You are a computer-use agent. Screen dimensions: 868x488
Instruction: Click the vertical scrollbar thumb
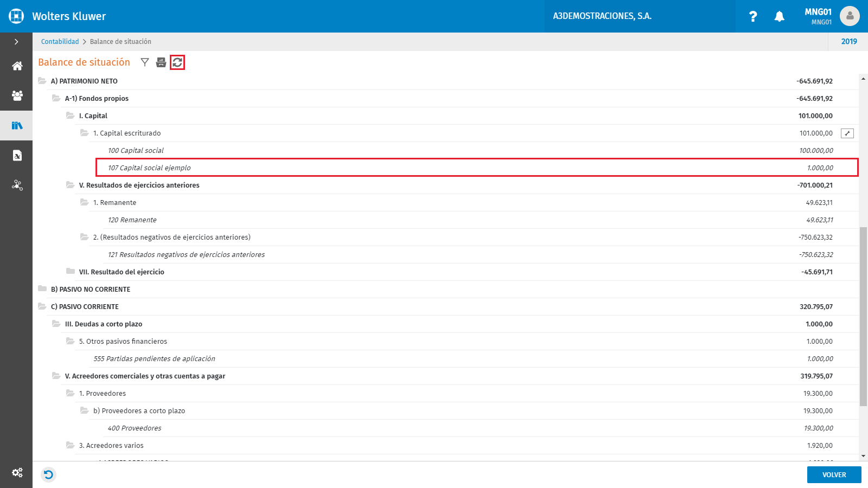click(863, 317)
